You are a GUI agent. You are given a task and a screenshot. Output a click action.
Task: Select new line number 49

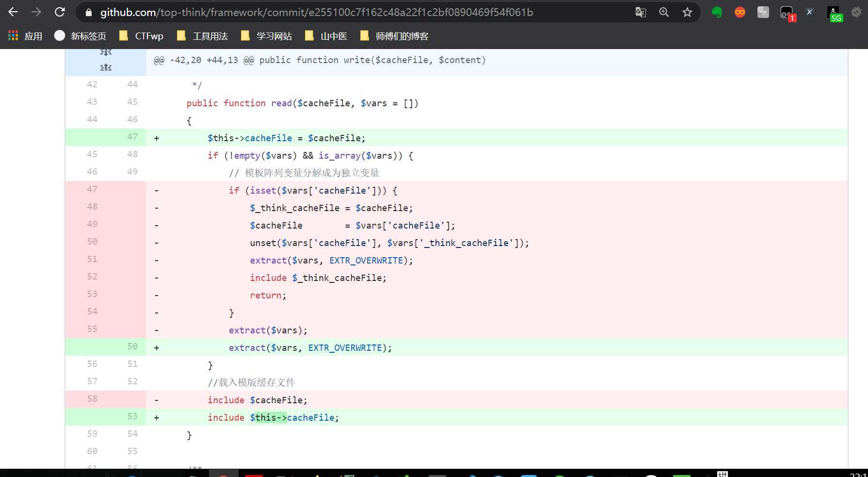pos(132,172)
